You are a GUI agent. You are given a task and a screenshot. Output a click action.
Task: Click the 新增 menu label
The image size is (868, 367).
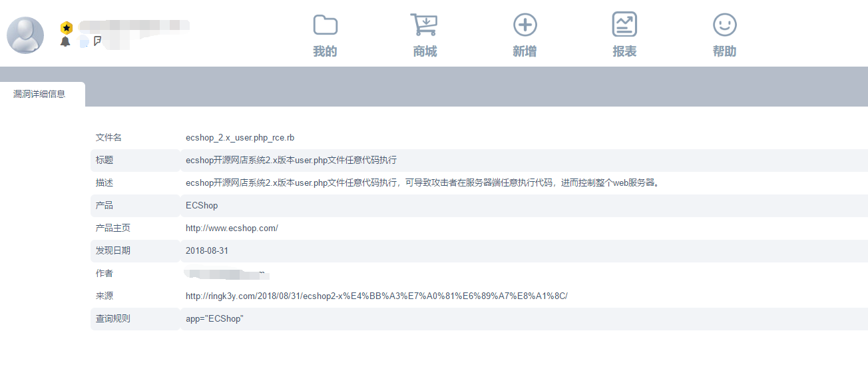[525, 51]
